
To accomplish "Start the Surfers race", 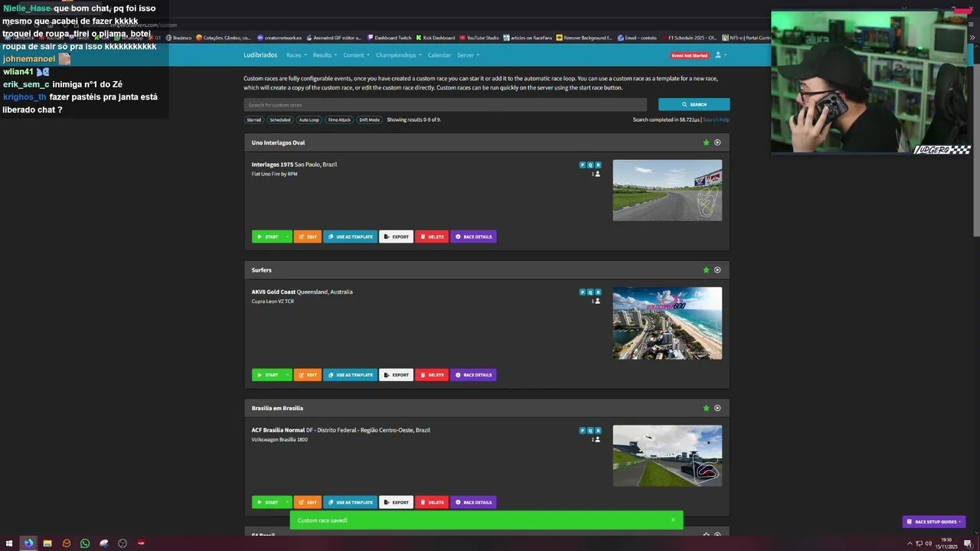I will pos(267,375).
